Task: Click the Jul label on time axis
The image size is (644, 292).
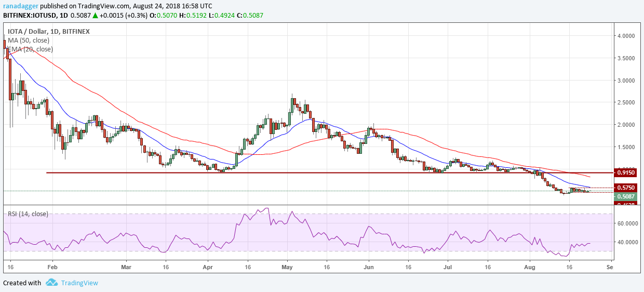Action: click(x=447, y=266)
